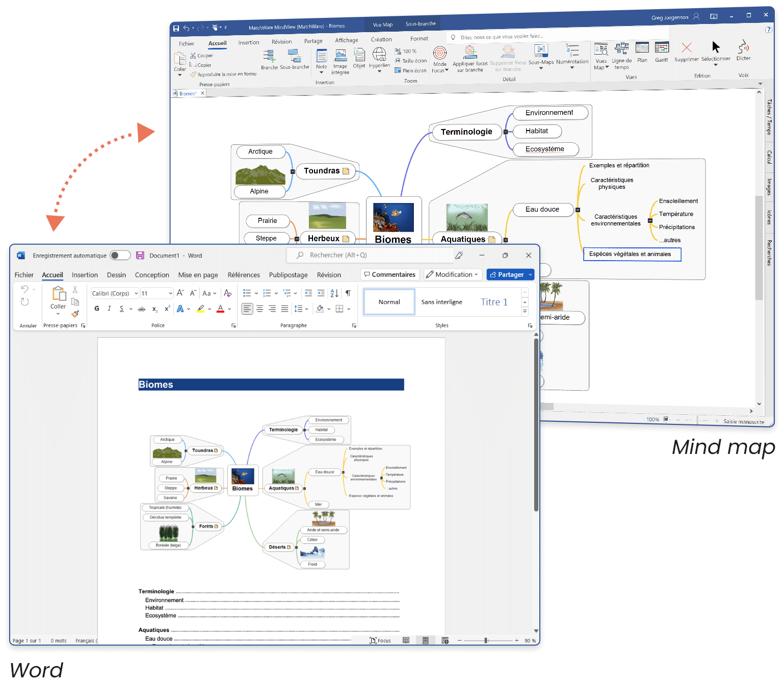
Task: Click the format painter brush in Word
Action: 75,314
